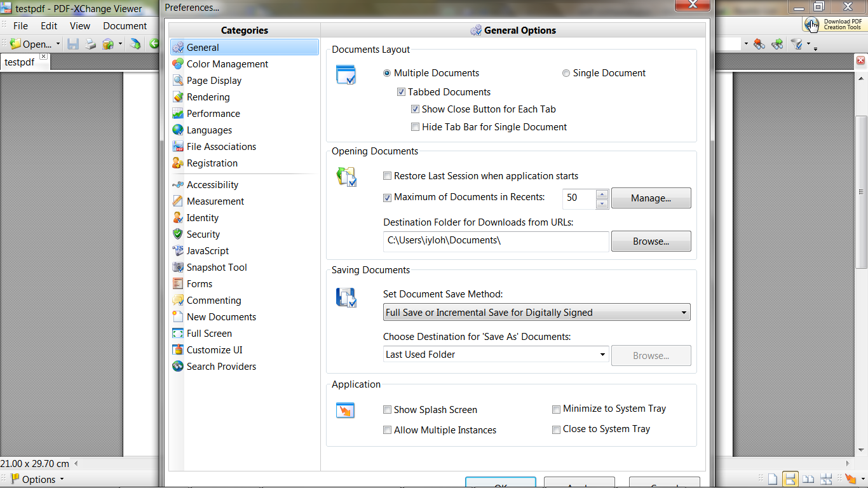Expand dropdown beside the orange launch arrow
This screenshot has width=868, height=488.
[x=862, y=480]
